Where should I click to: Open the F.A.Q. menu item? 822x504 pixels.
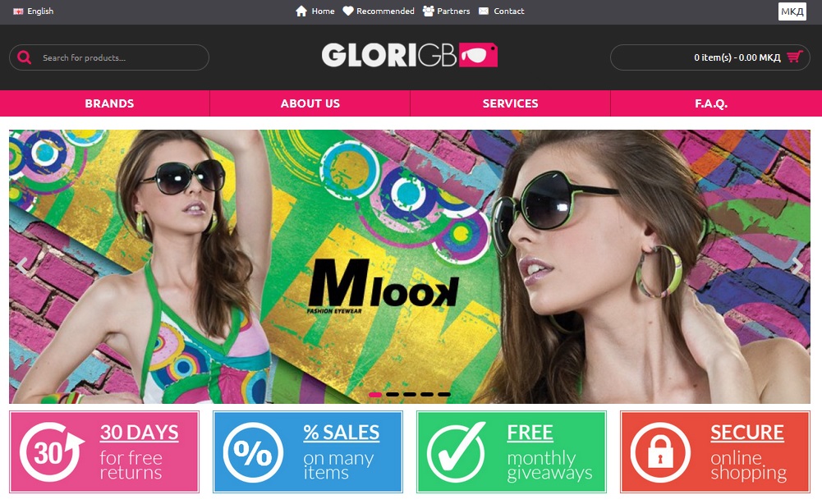pos(711,103)
